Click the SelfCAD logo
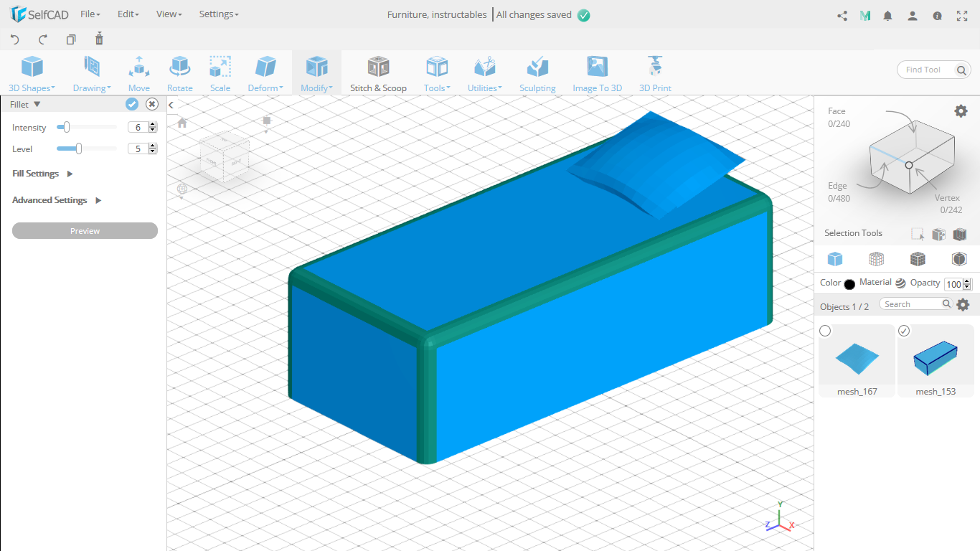The image size is (980, 551). pyautogui.click(x=39, y=14)
